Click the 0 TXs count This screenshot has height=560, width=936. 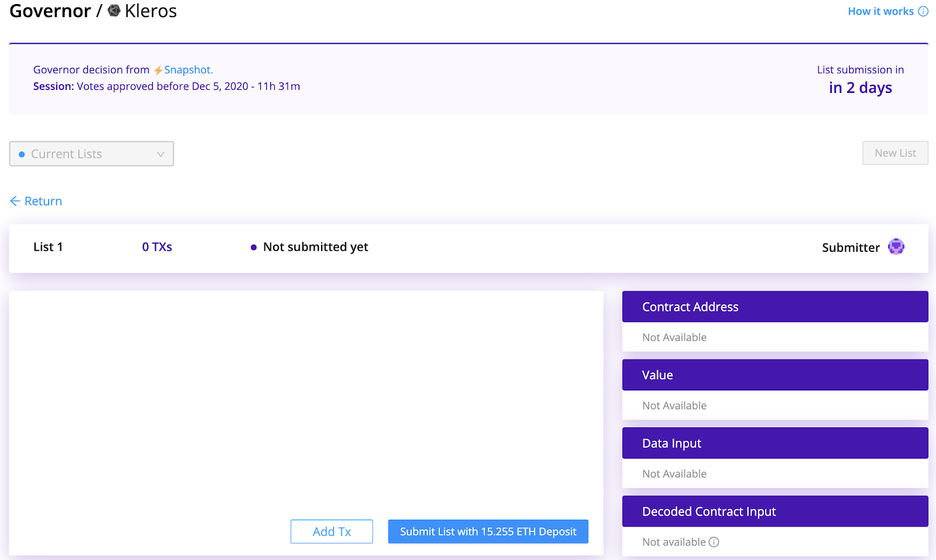click(x=157, y=247)
